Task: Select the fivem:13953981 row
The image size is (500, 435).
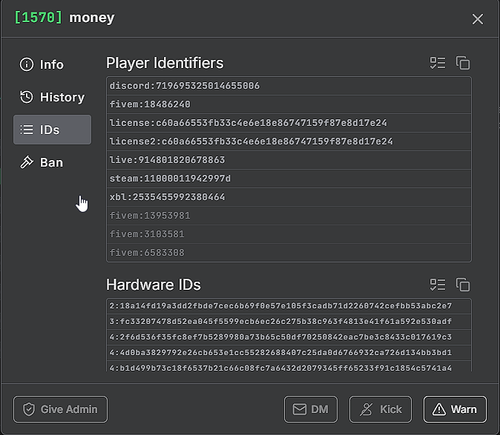Action: [289, 216]
